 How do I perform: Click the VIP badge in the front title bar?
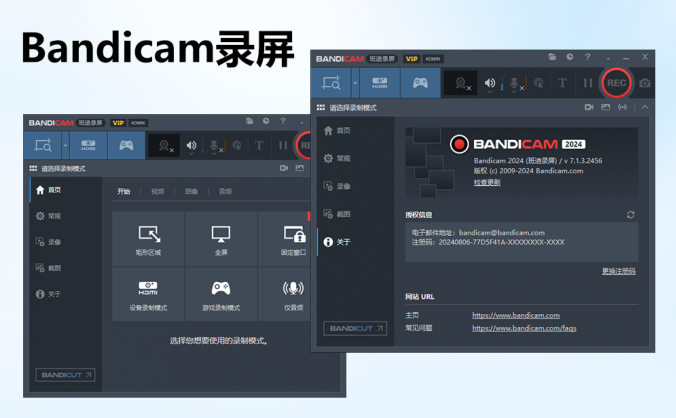point(411,59)
